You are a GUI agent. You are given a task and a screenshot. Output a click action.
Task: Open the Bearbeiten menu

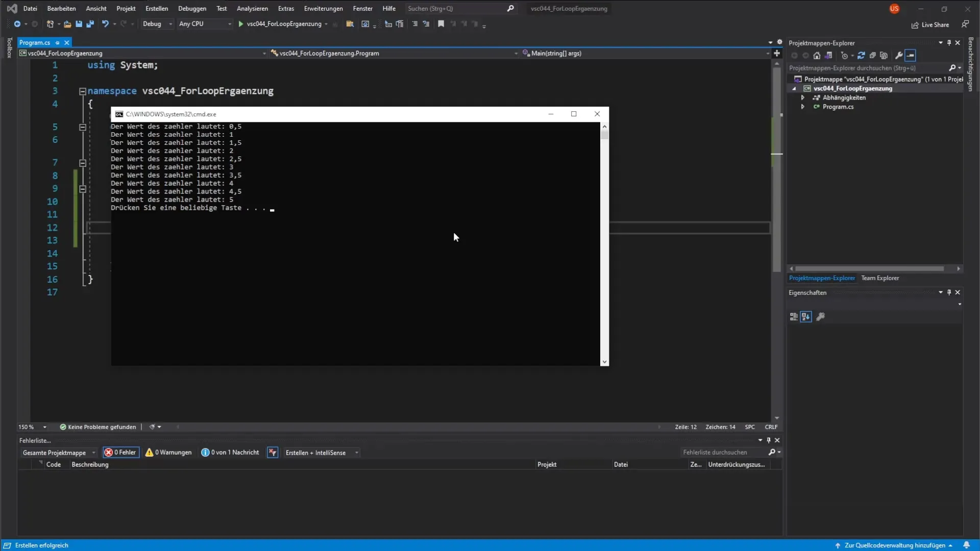(x=61, y=9)
